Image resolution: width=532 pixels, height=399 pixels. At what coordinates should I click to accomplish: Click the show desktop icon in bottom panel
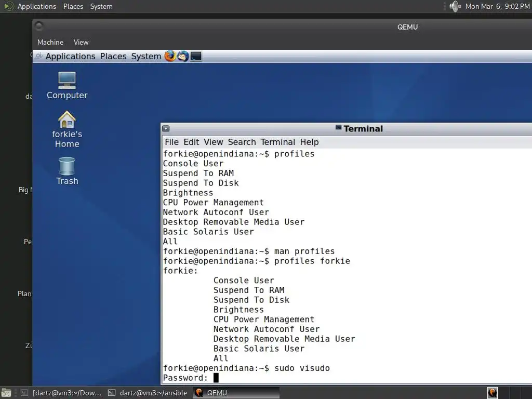(6, 393)
